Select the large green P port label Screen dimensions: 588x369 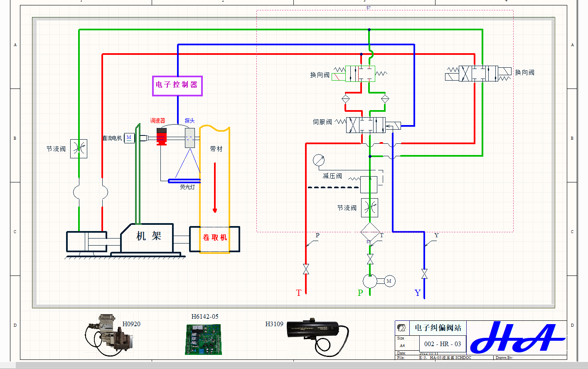point(360,293)
